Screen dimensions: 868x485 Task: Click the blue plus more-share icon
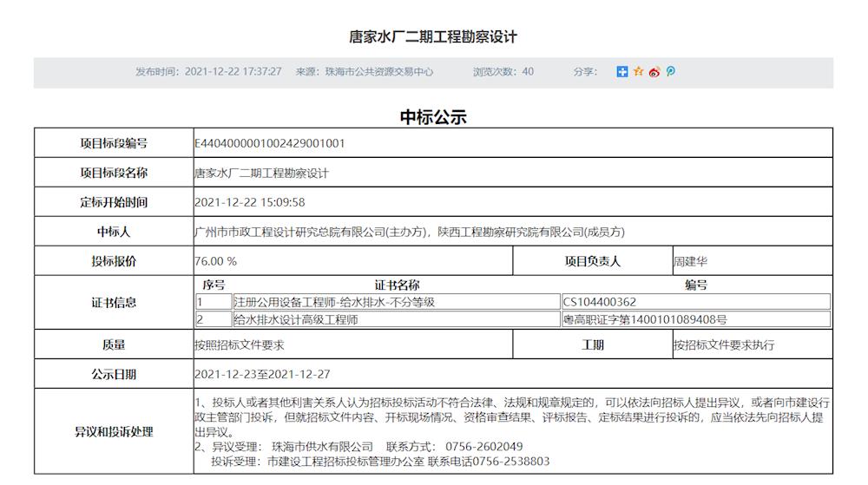coord(622,72)
